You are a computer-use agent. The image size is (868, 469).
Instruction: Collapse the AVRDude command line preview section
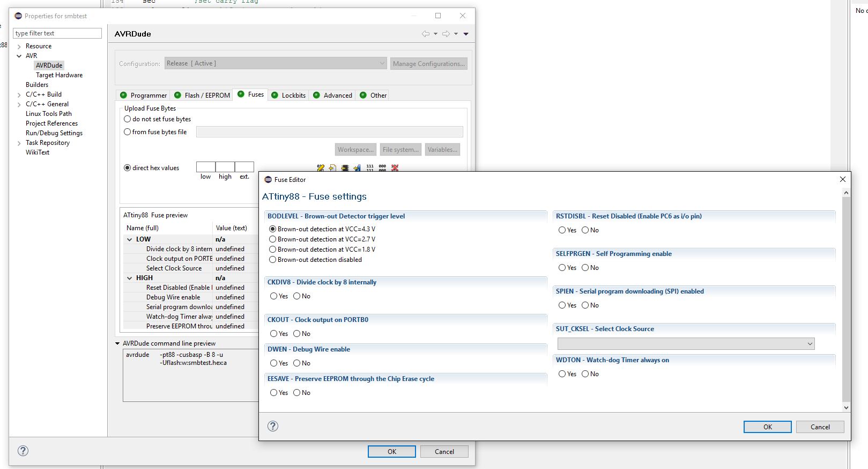pyautogui.click(x=117, y=343)
